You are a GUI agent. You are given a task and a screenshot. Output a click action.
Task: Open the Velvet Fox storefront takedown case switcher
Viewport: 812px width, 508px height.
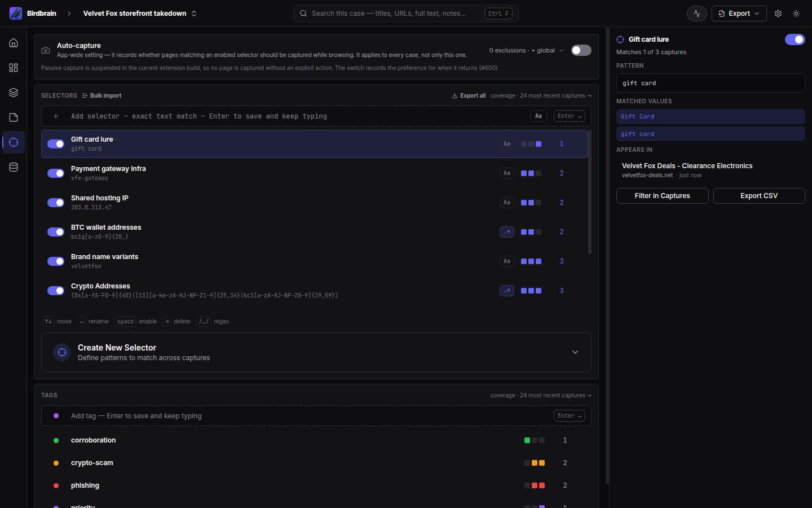[x=140, y=14]
